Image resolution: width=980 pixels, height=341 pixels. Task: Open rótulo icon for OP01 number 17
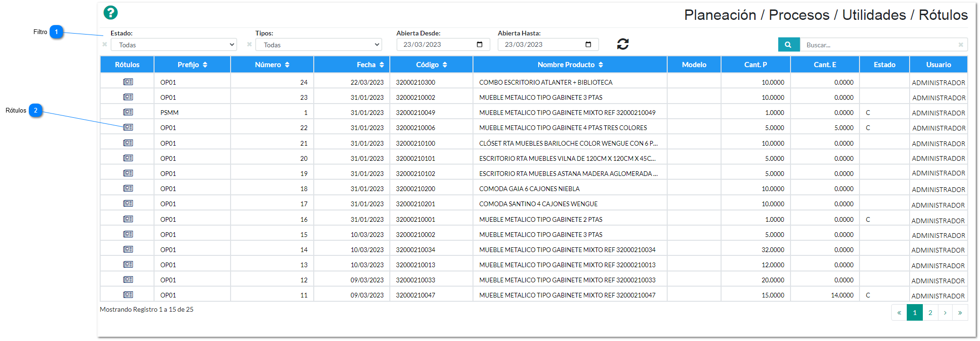tap(128, 203)
